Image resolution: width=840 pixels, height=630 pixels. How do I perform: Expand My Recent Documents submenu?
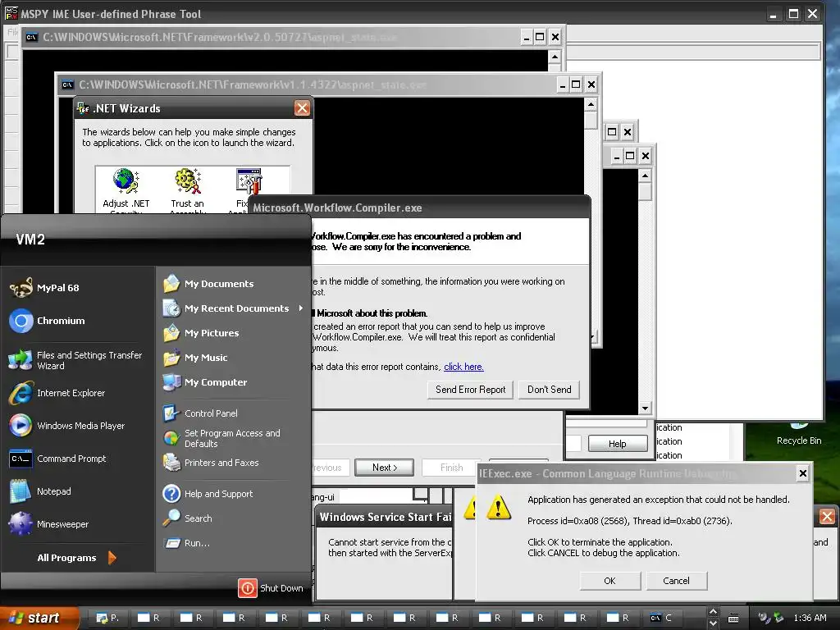pyautogui.click(x=234, y=308)
